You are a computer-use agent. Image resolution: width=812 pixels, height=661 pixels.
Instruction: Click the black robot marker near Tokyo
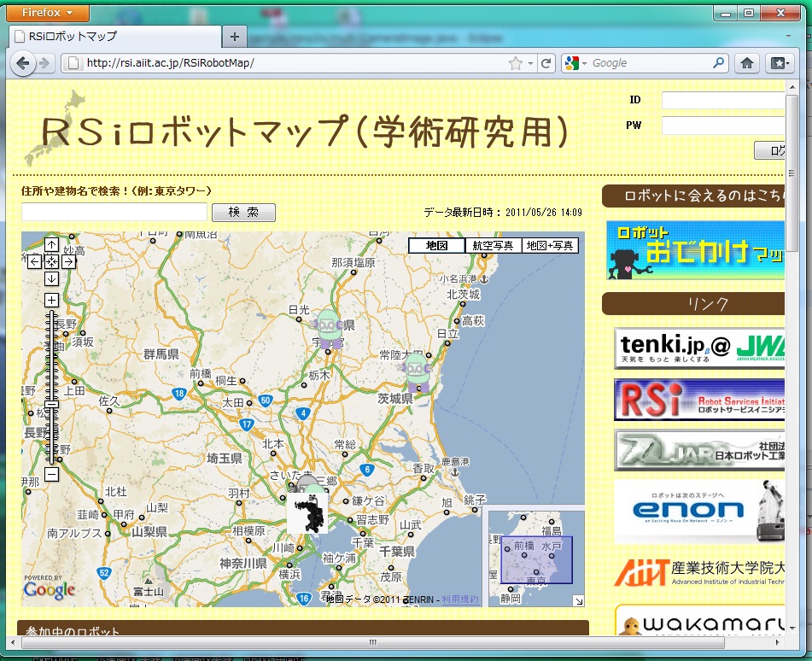coord(307,514)
